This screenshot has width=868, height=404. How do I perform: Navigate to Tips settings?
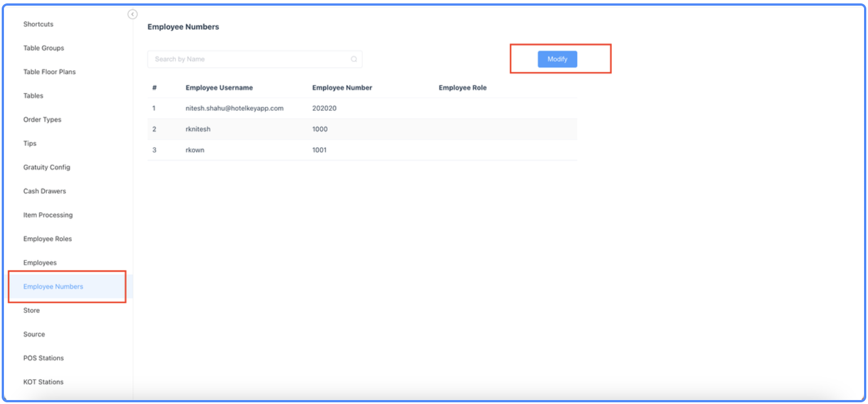click(x=30, y=144)
